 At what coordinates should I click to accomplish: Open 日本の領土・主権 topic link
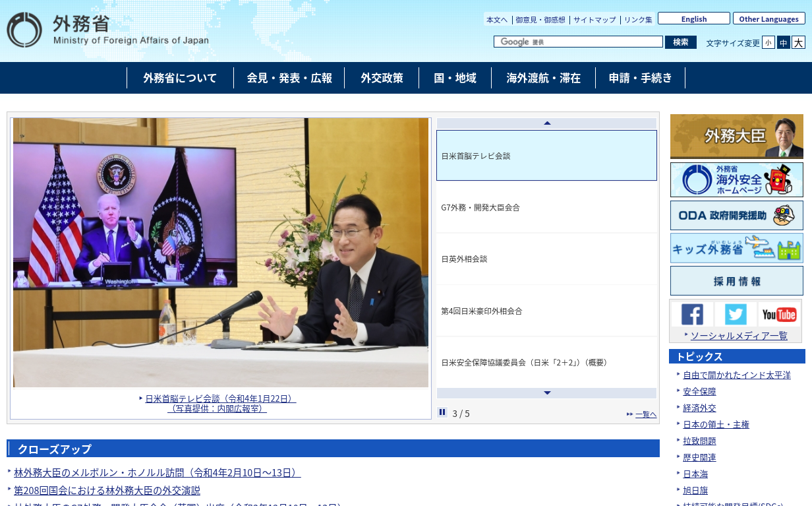click(x=716, y=424)
